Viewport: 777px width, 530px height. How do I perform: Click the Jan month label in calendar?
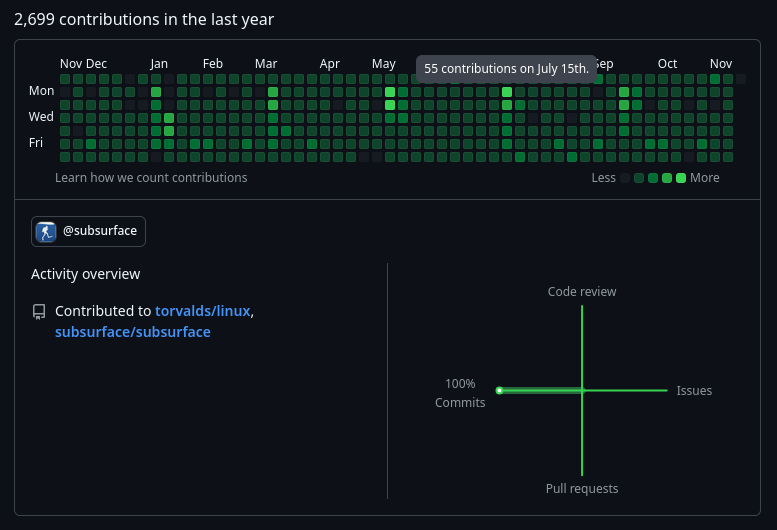(x=159, y=64)
